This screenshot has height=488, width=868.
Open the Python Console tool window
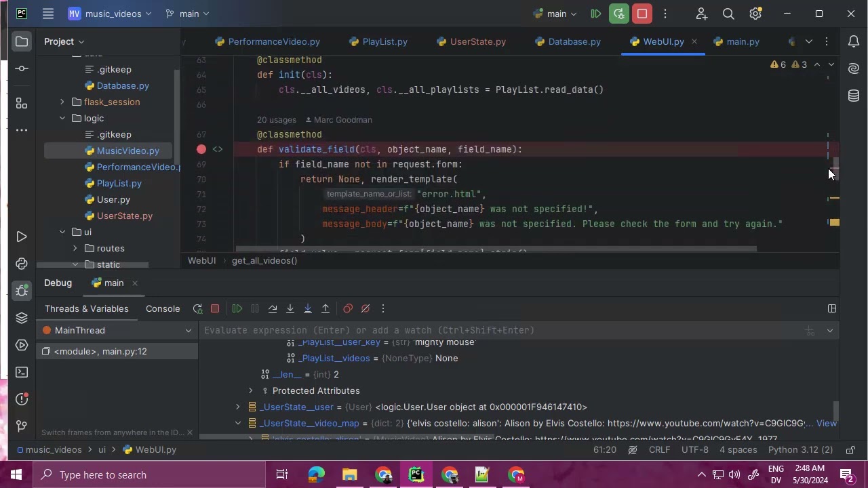tap(22, 264)
